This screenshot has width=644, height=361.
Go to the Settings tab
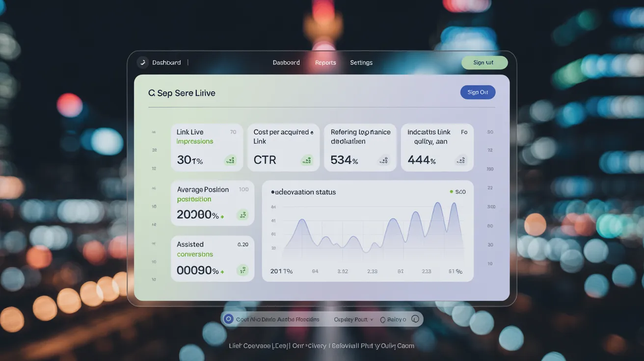(x=361, y=63)
